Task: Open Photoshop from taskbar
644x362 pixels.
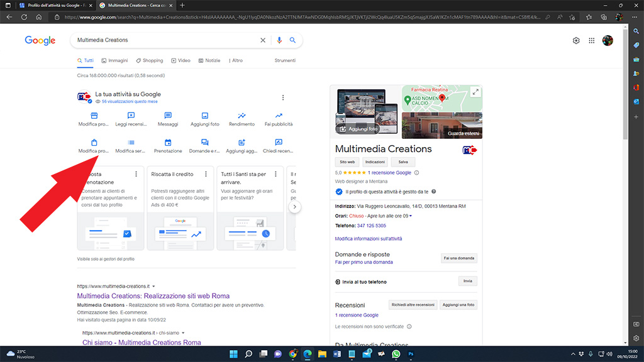Action: (411, 354)
